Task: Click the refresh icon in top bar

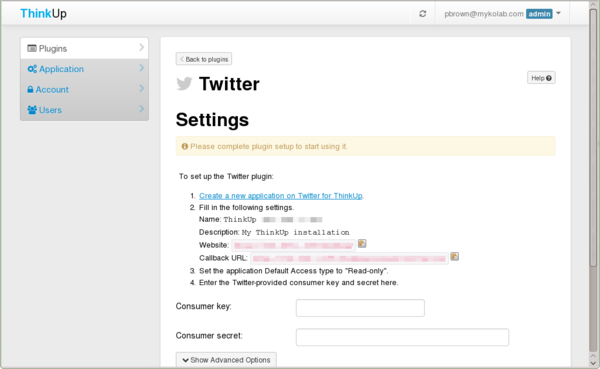Action: [x=422, y=14]
